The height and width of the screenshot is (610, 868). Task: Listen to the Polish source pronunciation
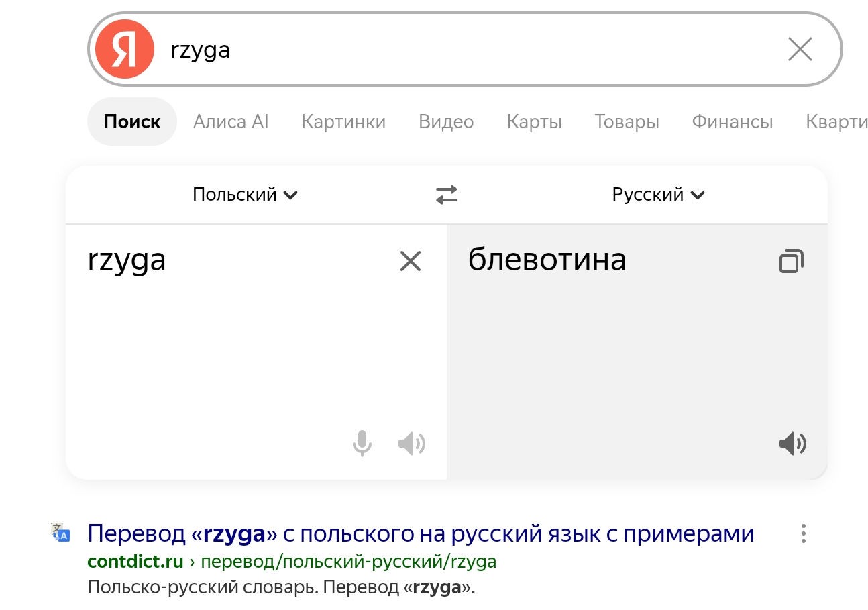tap(411, 444)
